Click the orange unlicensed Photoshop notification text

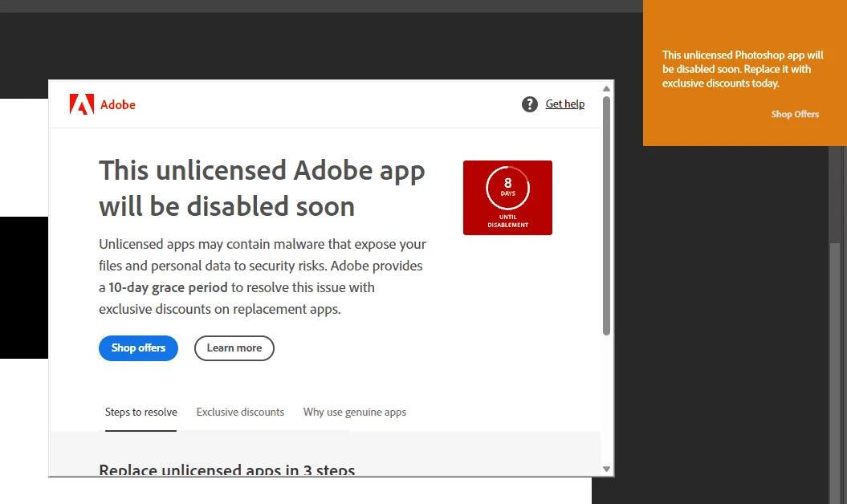743,69
